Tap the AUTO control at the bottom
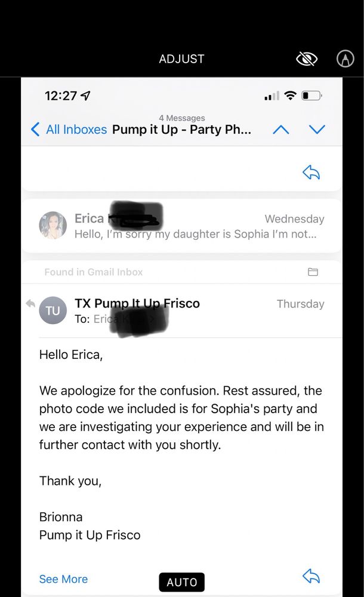Screen dimensions: 364x597 coord(181,582)
